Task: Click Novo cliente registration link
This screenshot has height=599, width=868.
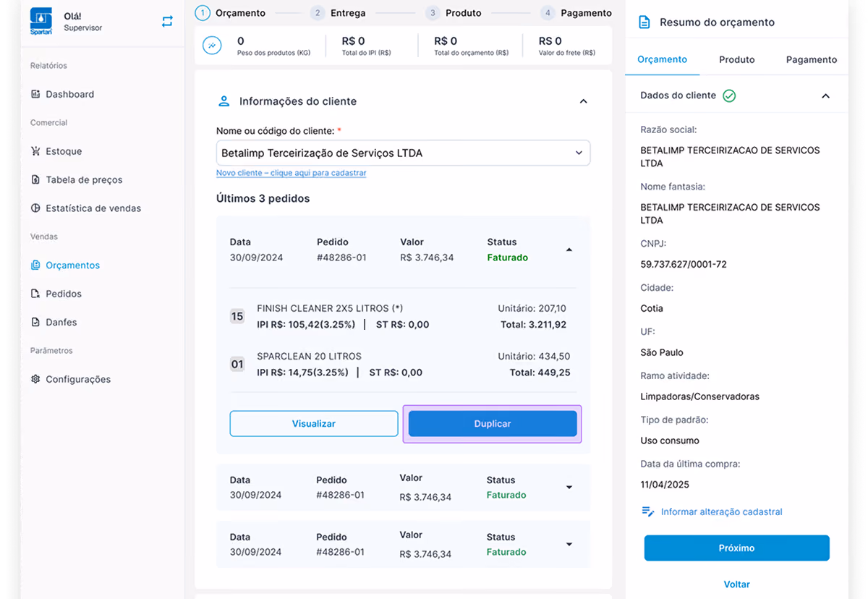Action: (x=291, y=173)
